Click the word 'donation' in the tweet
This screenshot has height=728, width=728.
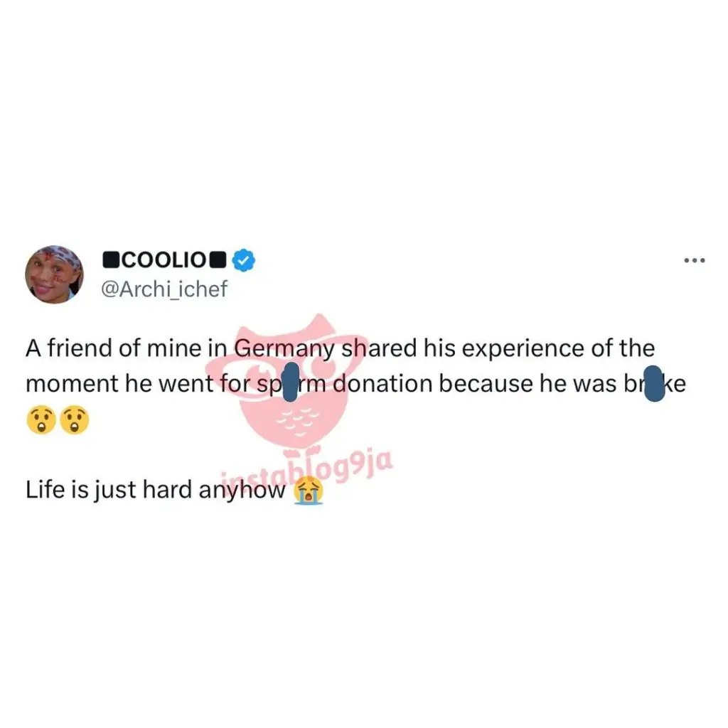tap(383, 383)
